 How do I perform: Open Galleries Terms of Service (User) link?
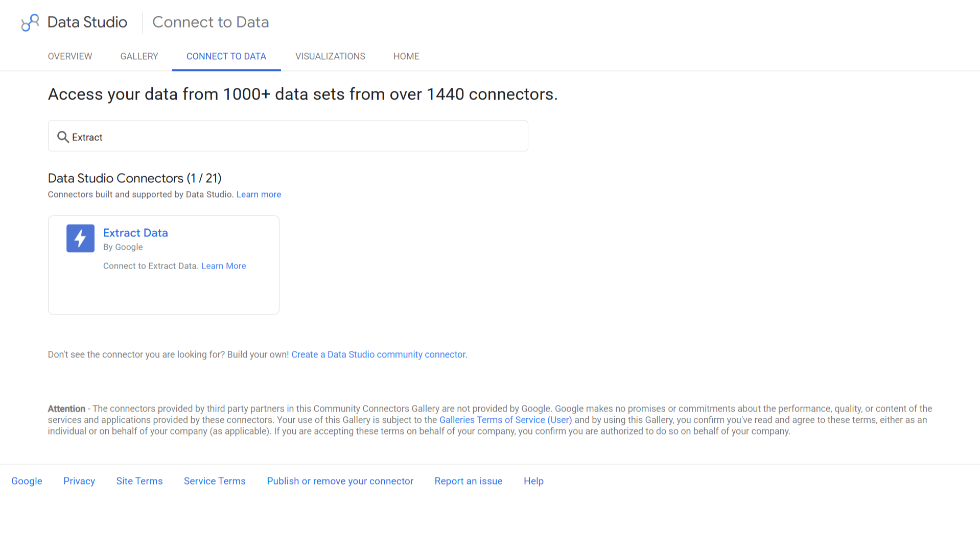pos(506,420)
